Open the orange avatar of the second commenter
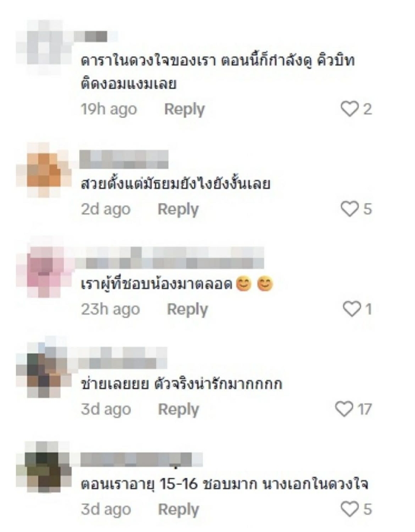The height and width of the screenshot is (532, 415). tap(44, 170)
